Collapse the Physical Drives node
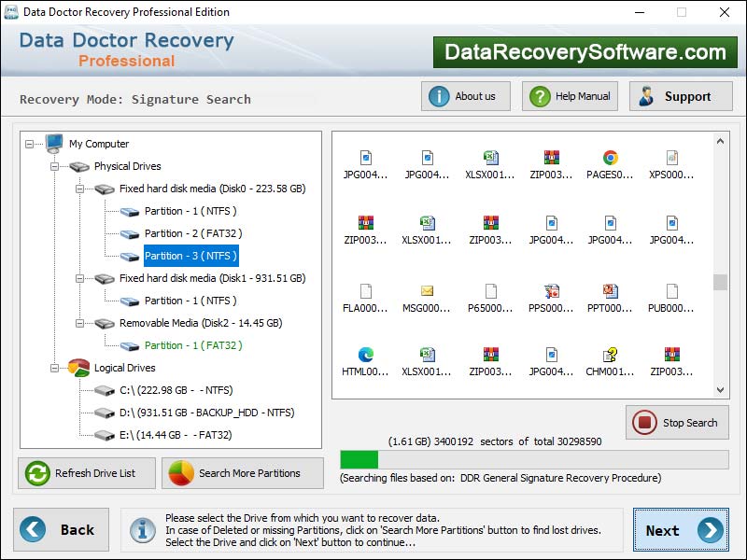 coord(55,166)
